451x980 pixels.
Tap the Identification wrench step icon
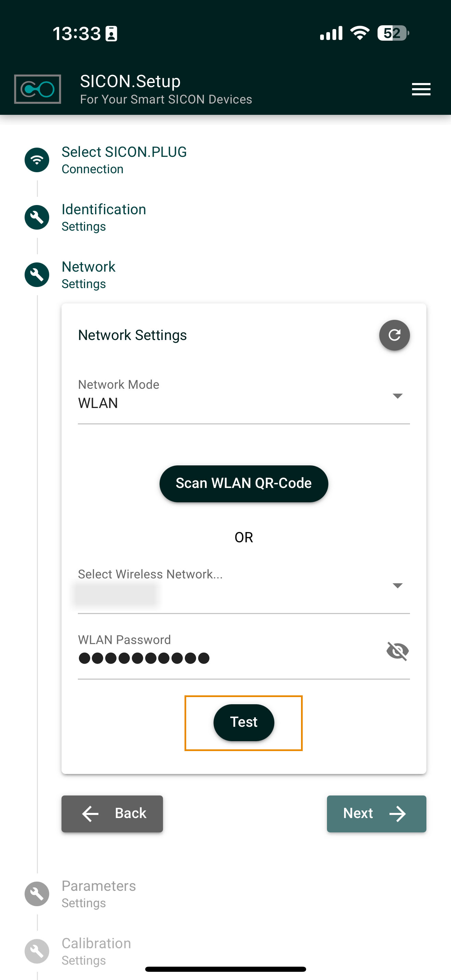[37, 217]
